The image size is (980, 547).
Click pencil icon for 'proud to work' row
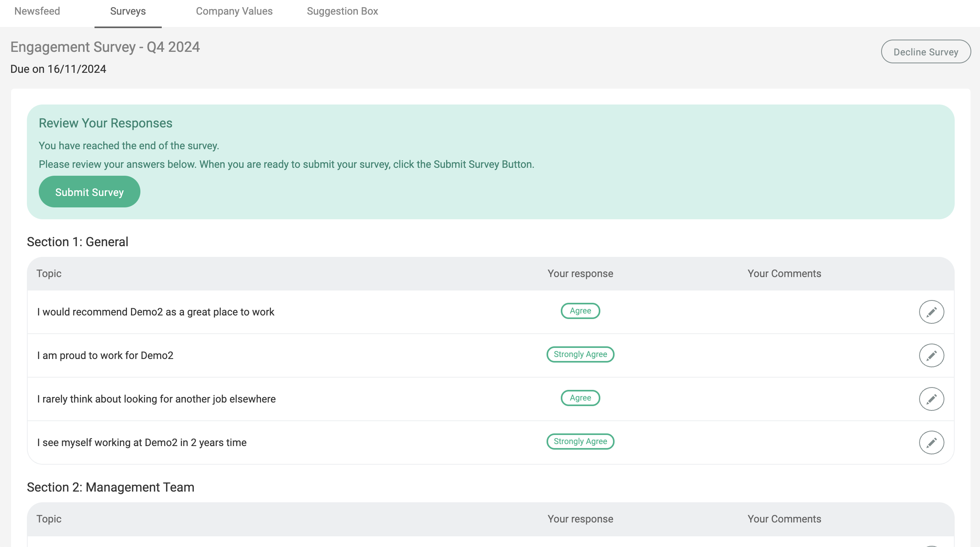[931, 355]
